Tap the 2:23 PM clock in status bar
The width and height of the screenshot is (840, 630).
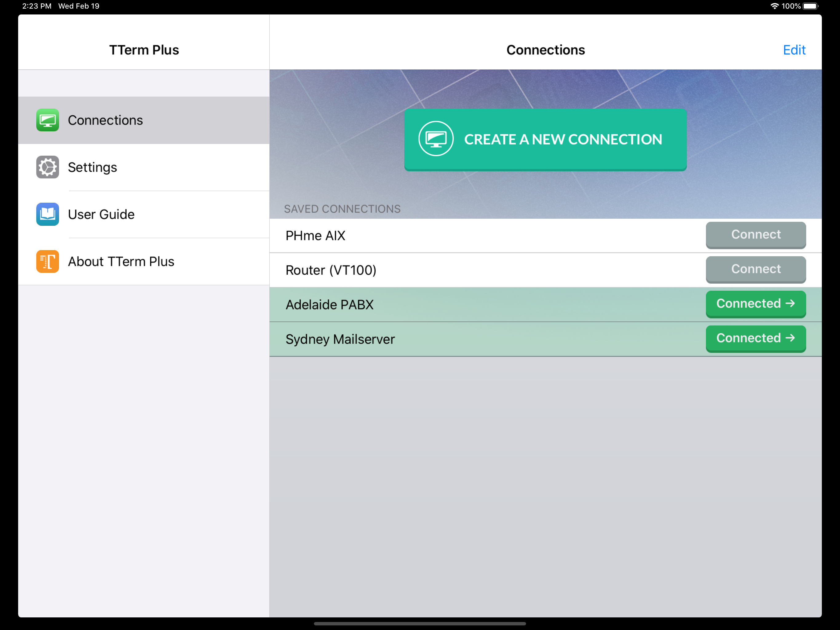click(37, 6)
